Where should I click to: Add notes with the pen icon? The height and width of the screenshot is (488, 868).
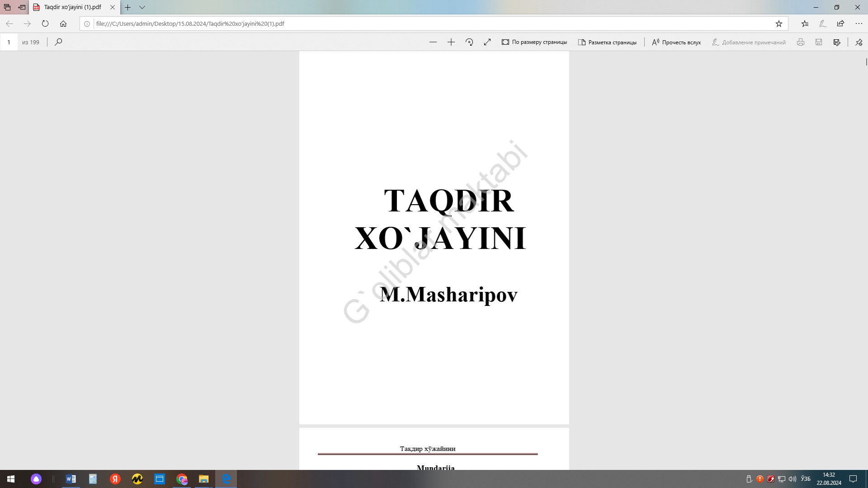[823, 23]
